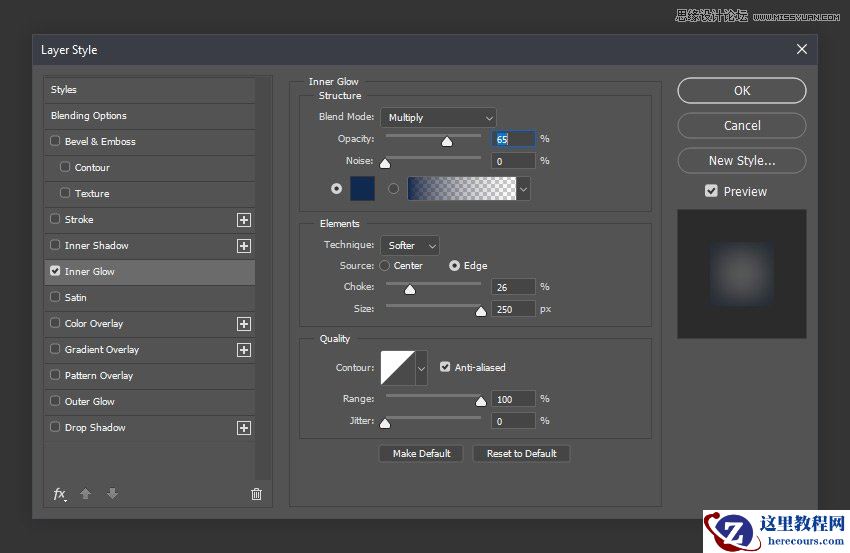Click the move effect up arrow
Screen dimensions: 850x553
(x=86, y=494)
